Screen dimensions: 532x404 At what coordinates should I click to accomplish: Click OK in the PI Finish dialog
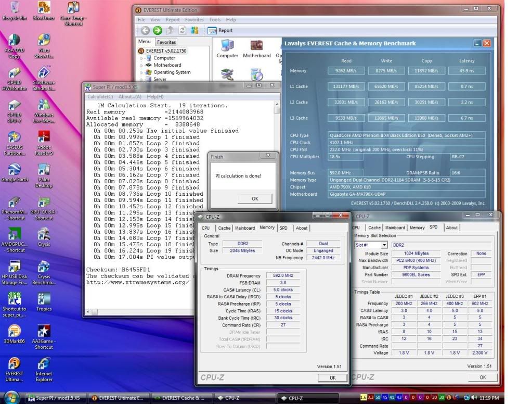[x=255, y=199]
